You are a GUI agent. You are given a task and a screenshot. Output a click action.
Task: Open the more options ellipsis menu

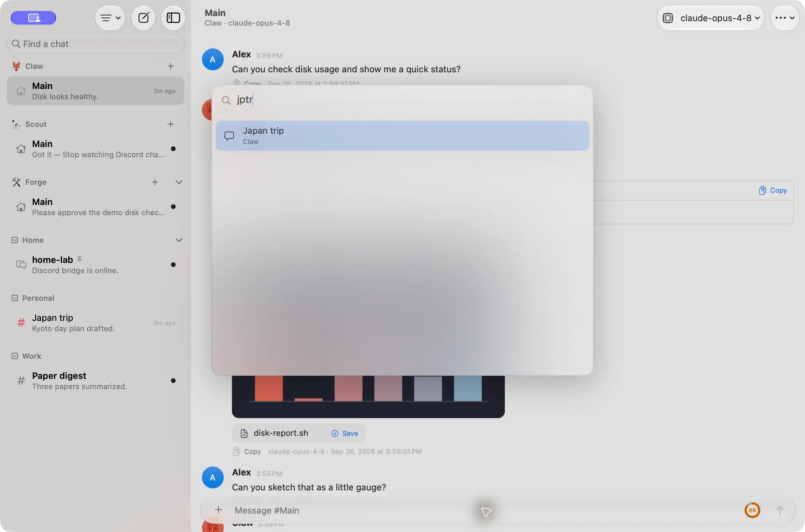tap(785, 18)
